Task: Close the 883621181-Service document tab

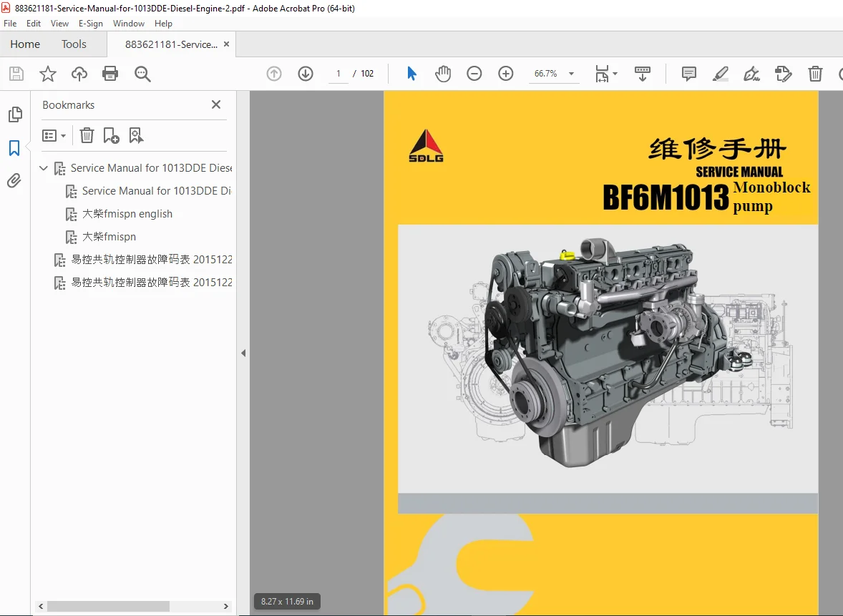Action: pyautogui.click(x=226, y=44)
